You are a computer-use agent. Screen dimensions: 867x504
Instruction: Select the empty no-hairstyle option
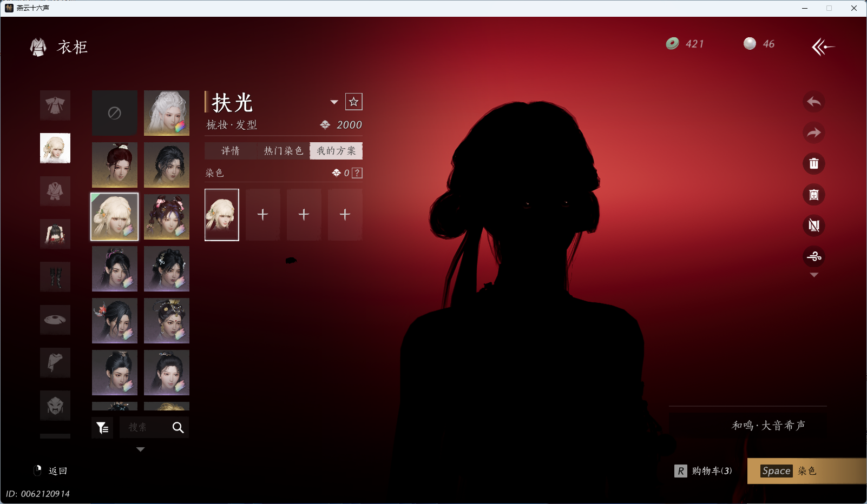pyautogui.click(x=114, y=113)
